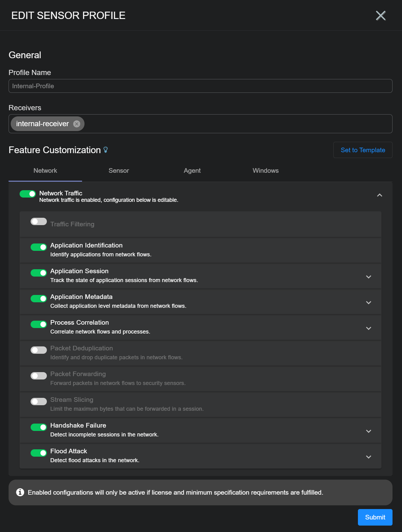Image resolution: width=402 pixels, height=532 pixels.
Task: Enable Packet Deduplication switch
Action: [x=39, y=350]
